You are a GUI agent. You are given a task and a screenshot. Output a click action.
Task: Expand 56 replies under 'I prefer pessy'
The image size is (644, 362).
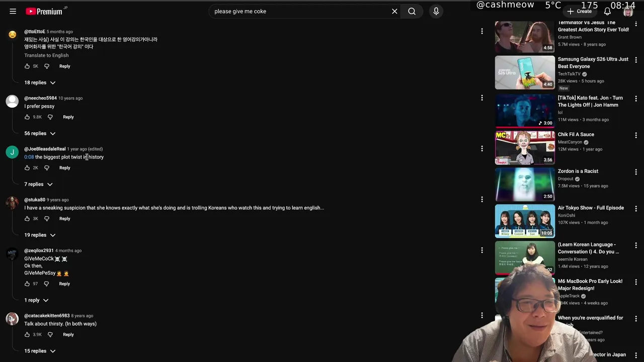40,133
